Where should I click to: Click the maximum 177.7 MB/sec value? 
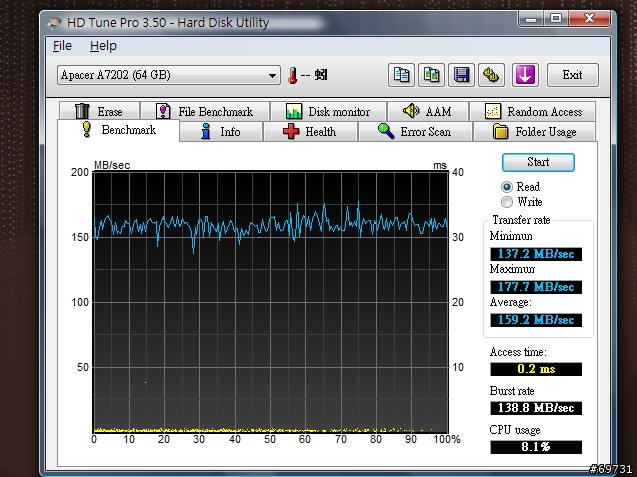[x=536, y=287]
